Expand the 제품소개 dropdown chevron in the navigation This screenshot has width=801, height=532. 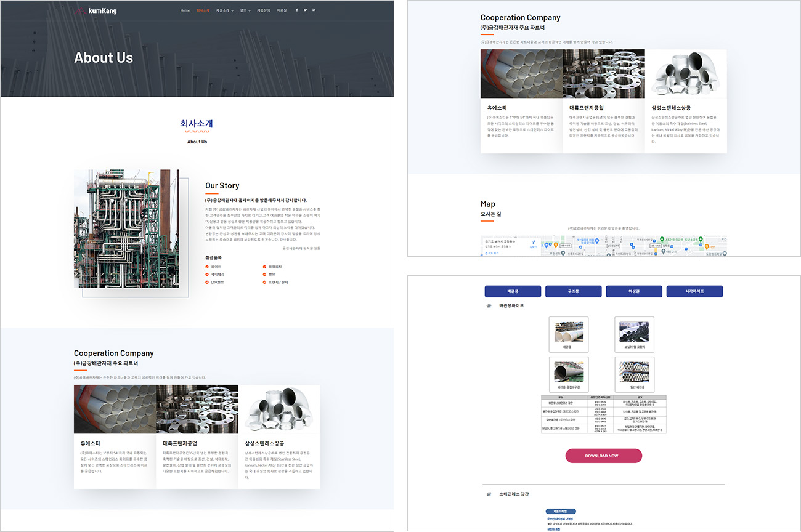(233, 10)
